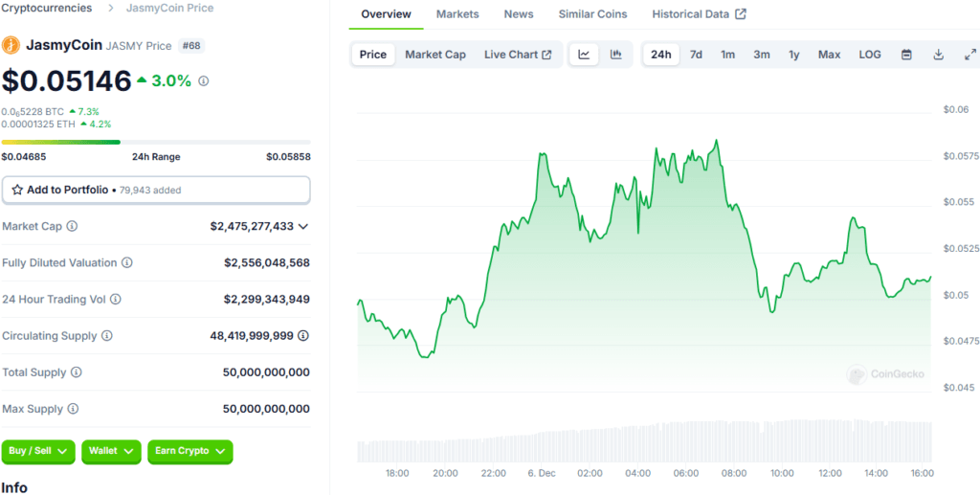Click JasmyCoin Price breadcrumb

point(169,8)
